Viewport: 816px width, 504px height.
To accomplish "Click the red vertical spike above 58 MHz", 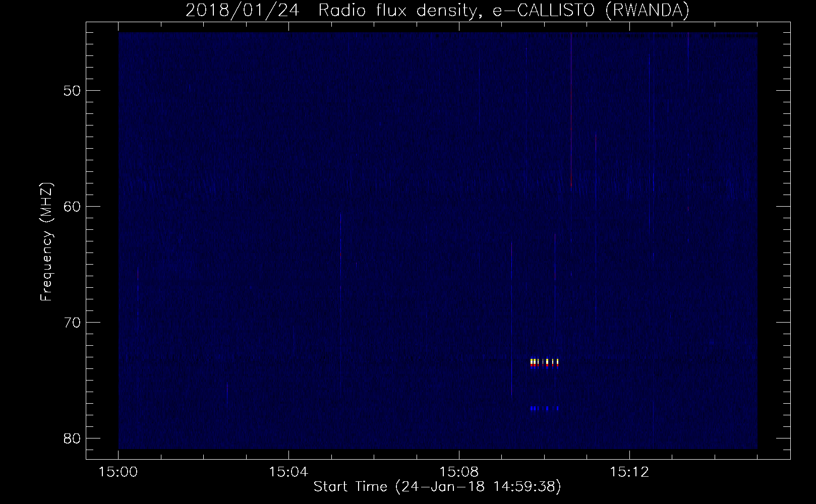I will pos(571,110).
